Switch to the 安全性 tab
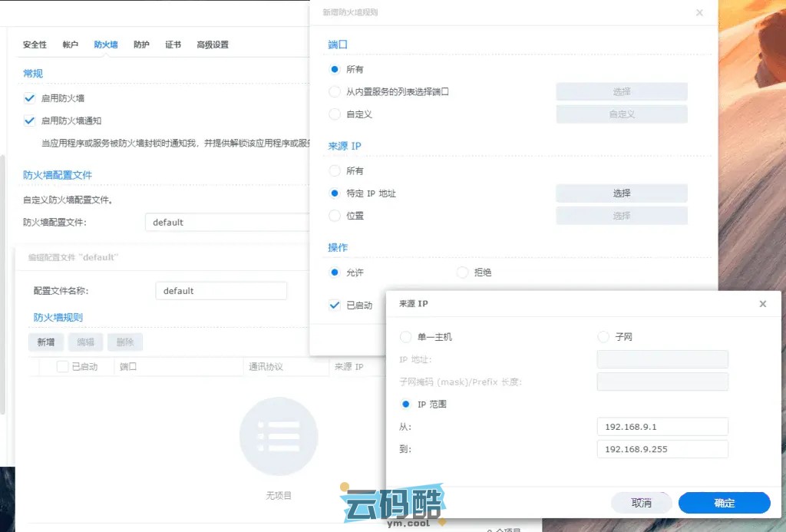The width and height of the screenshot is (786, 532). (35, 45)
